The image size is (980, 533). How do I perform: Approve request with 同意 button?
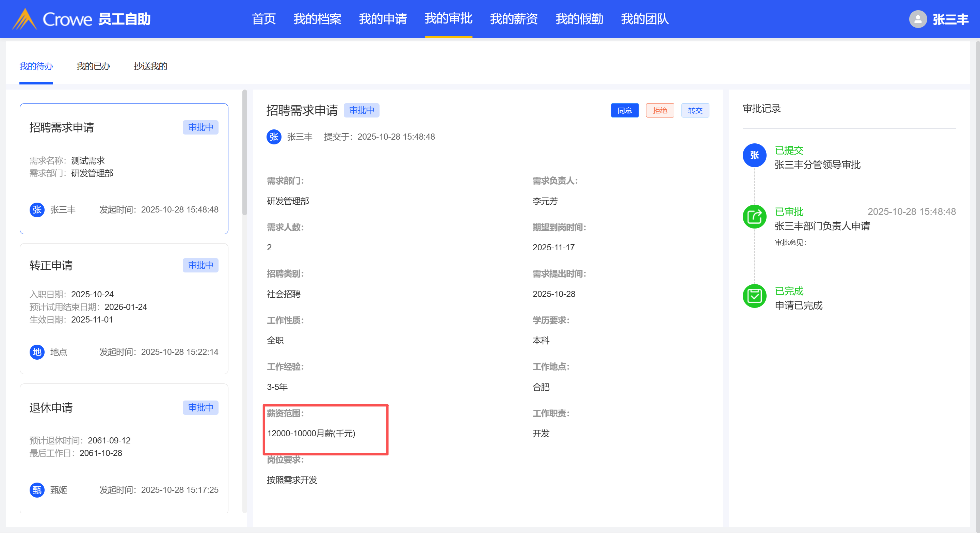pyautogui.click(x=624, y=110)
